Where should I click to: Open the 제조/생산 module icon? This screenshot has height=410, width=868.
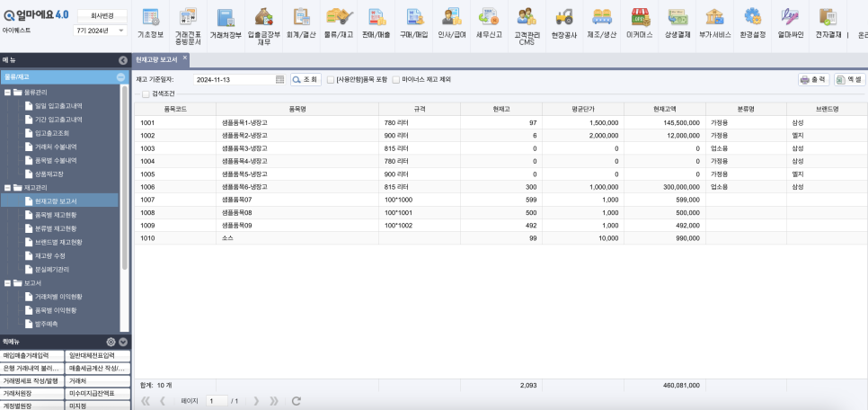point(602,22)
